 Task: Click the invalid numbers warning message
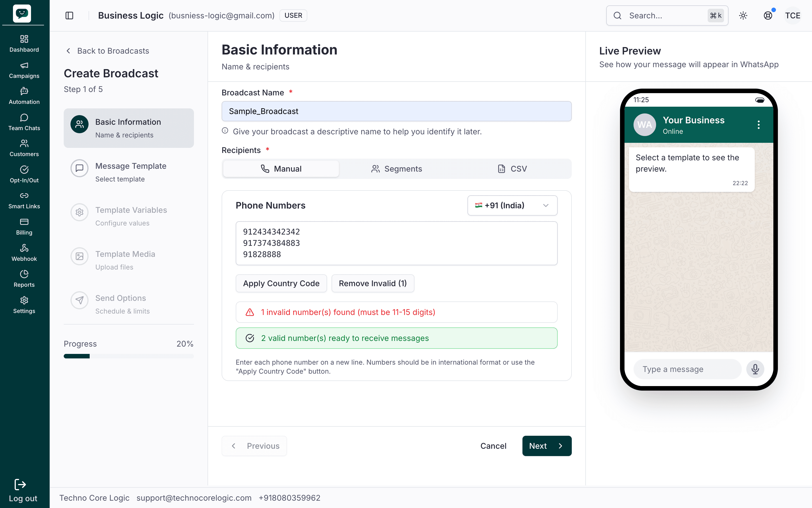(x=397, y=312)
